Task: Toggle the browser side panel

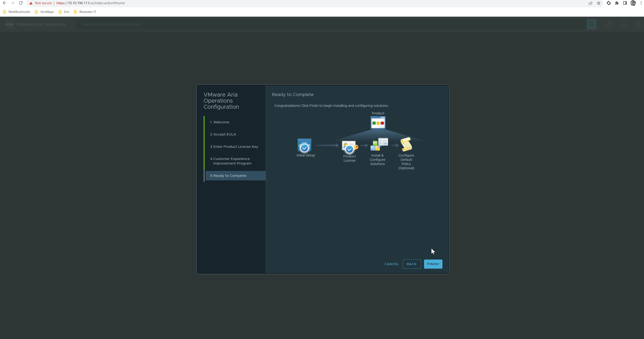Action: click(x=625, y=3)
